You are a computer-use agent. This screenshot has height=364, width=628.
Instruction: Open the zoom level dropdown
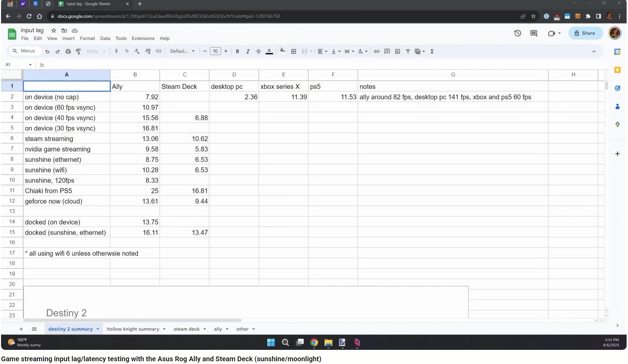point(96,51)
